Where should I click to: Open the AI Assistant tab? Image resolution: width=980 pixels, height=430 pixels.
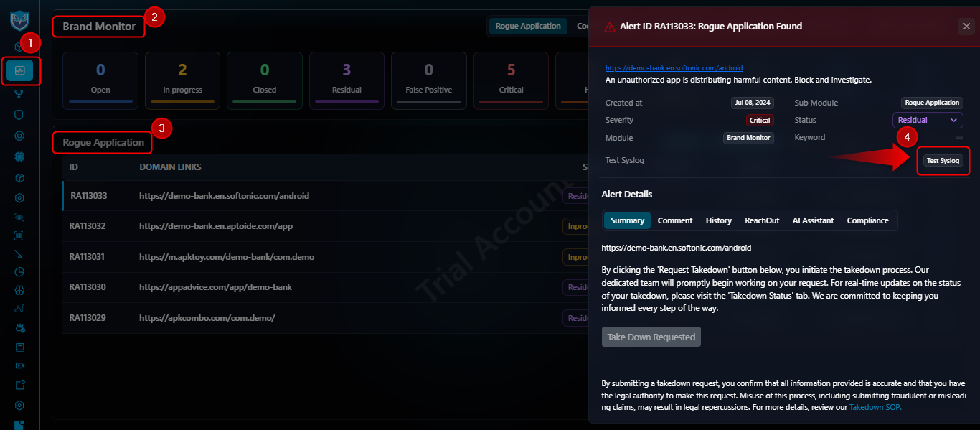tap(813, 220)
